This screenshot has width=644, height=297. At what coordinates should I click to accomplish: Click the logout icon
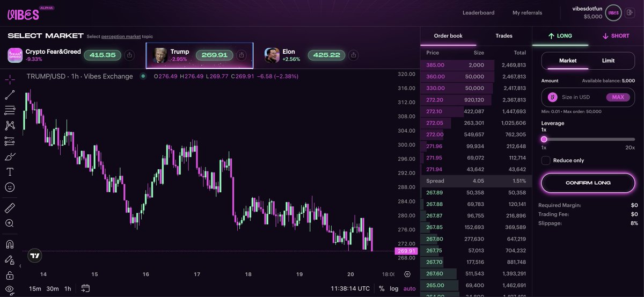(630, 13)
